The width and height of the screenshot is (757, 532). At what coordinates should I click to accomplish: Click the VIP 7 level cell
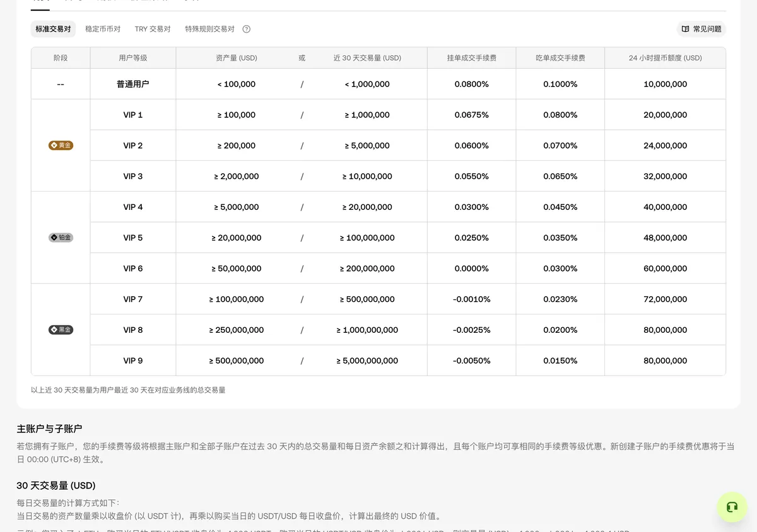tap(133, 299)
